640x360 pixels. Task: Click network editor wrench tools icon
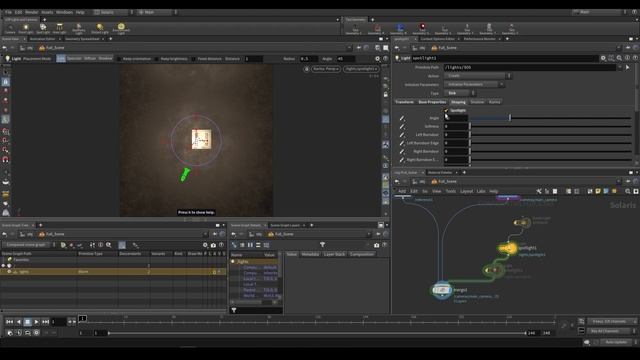coord(539,191)
